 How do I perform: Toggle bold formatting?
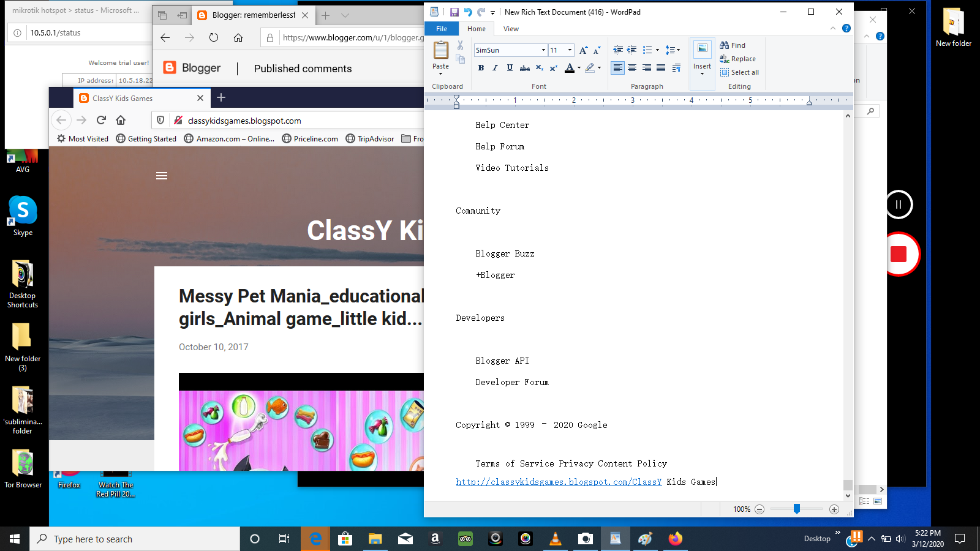coord(481,68)
